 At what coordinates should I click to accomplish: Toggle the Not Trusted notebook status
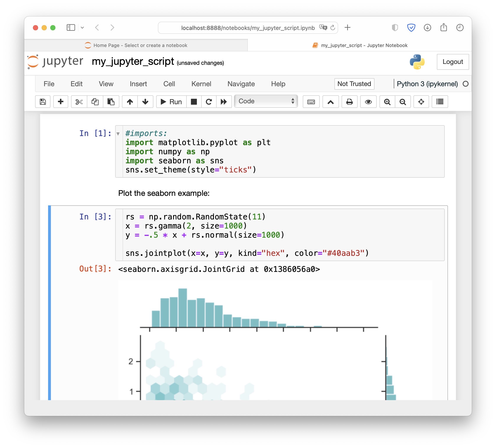click(354, 84)
